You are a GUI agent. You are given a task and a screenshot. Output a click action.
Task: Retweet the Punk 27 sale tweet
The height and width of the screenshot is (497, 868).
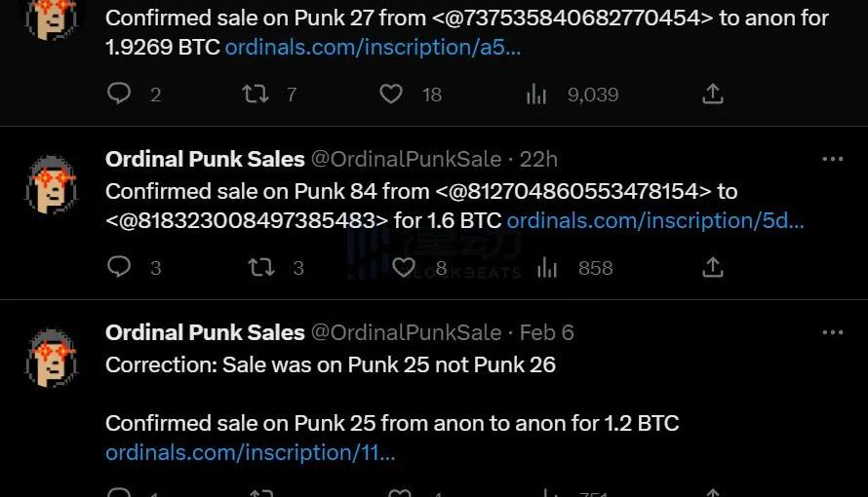tap(255, 94)
